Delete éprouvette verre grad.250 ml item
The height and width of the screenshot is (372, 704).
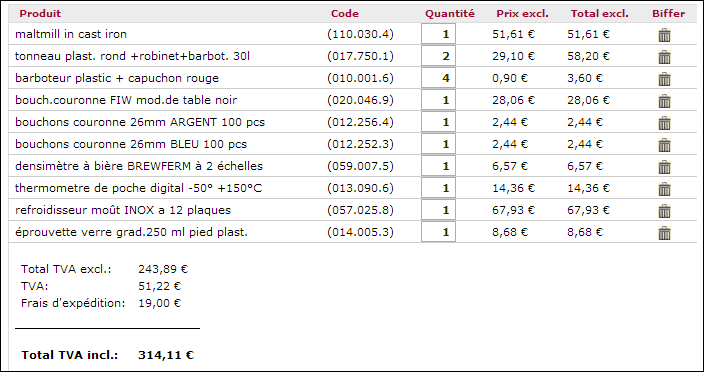[664, 233]
